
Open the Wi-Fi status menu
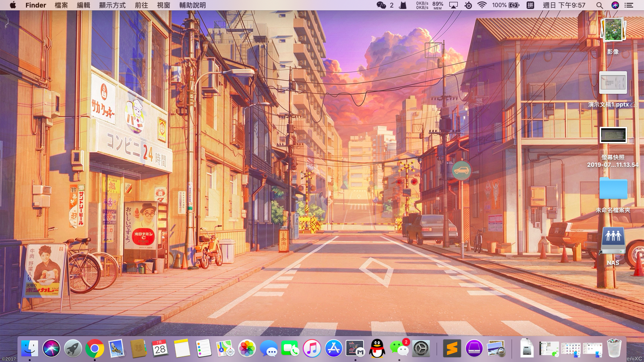[x=482, y=5]
